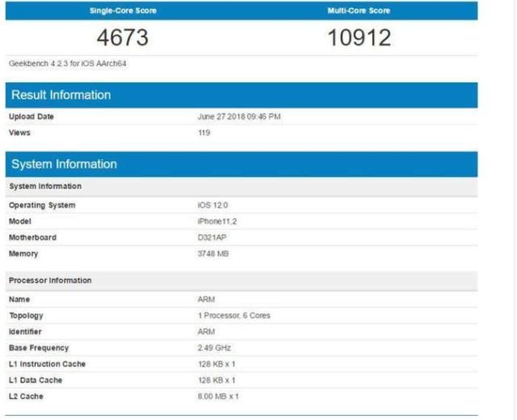The width and height of the screenshot is (517, 420).
Task: Click the Memory value 3748 MB
Action: (x=214, y=254)
